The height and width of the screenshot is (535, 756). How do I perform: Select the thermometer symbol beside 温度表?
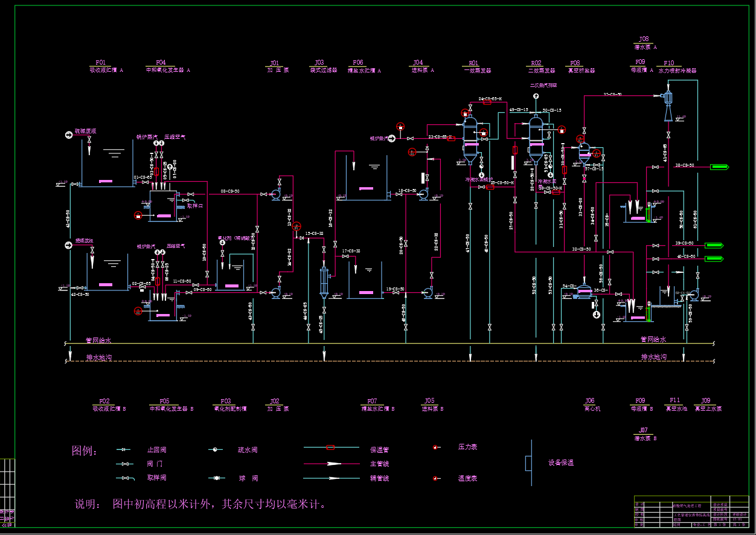(435, 479)
